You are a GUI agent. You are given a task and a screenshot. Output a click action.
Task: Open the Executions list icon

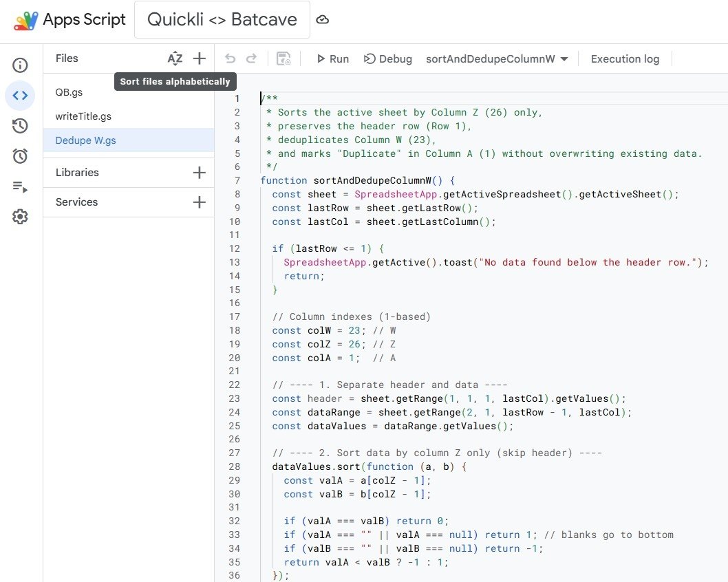point(20,186)
